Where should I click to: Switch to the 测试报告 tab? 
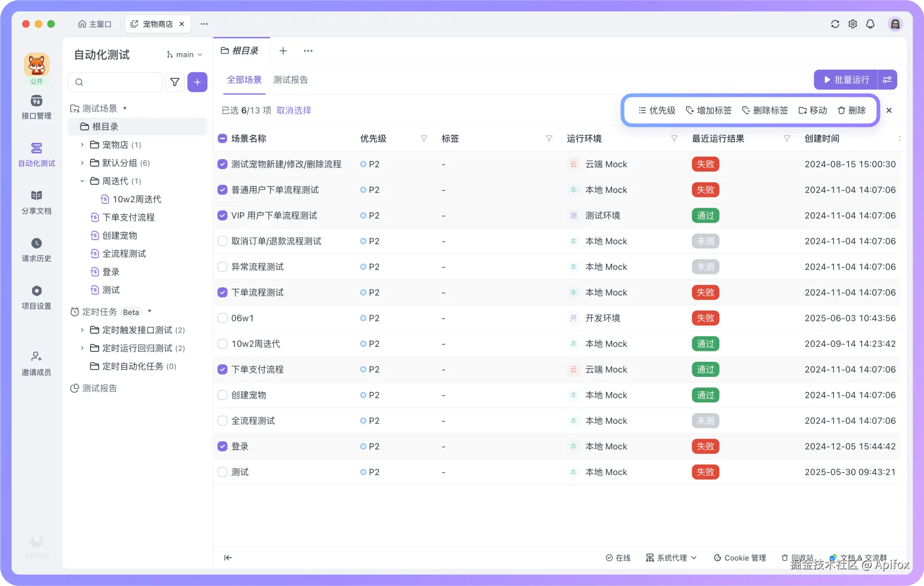290,80
